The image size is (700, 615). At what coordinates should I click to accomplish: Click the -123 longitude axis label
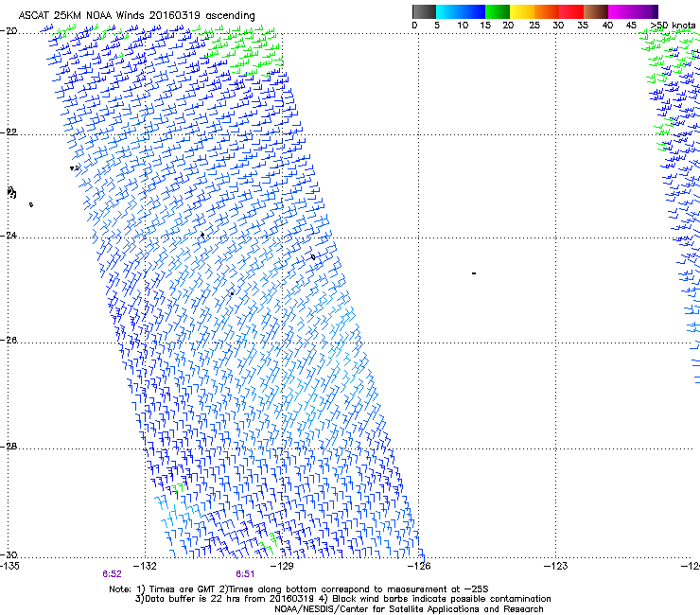[556, 567]
